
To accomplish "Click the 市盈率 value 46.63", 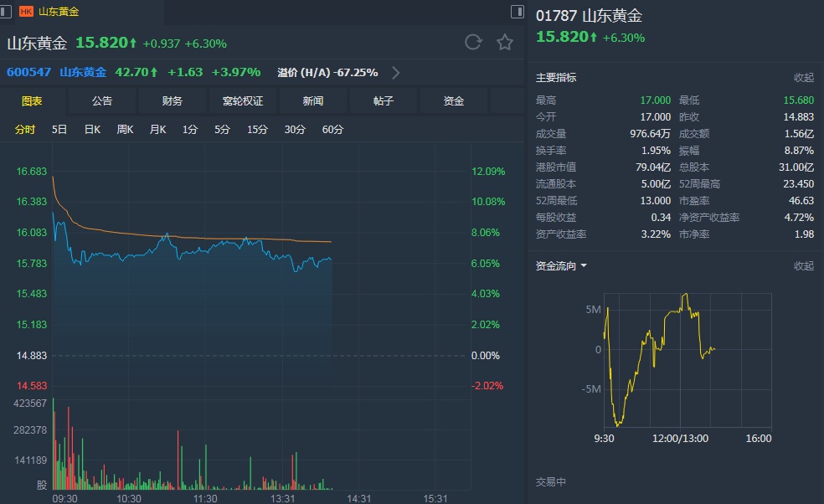I will click(x=801, y=201).
